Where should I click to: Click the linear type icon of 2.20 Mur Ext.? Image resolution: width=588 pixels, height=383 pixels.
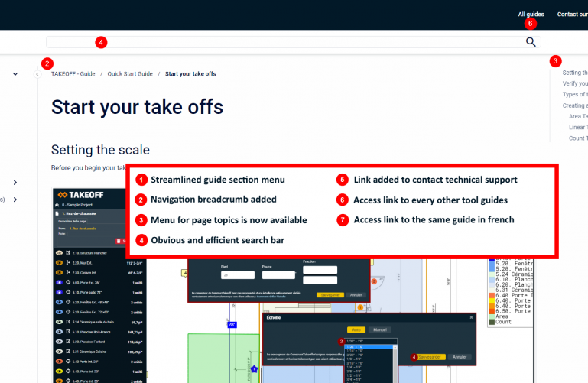pos(68,263)
